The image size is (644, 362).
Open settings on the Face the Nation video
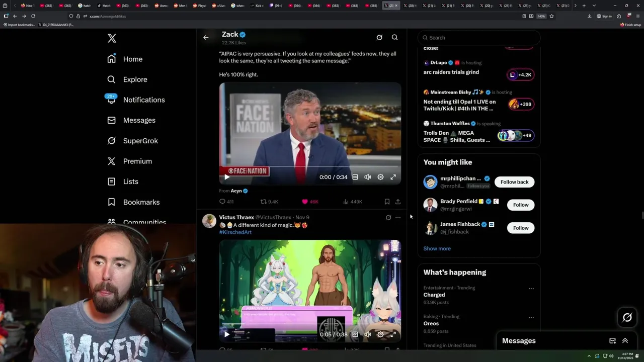click(x=380, y=177)
